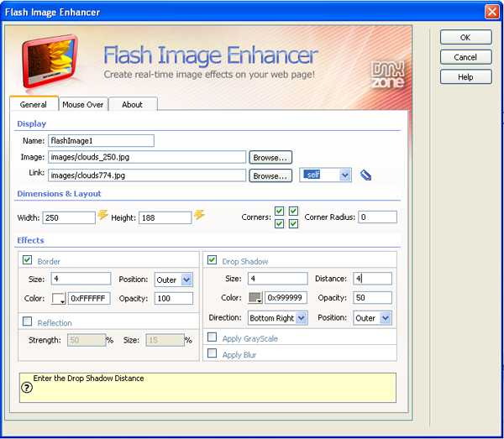Click the blue tag icon beside target dropdown

pyautogui.click(x=365, y=175)
